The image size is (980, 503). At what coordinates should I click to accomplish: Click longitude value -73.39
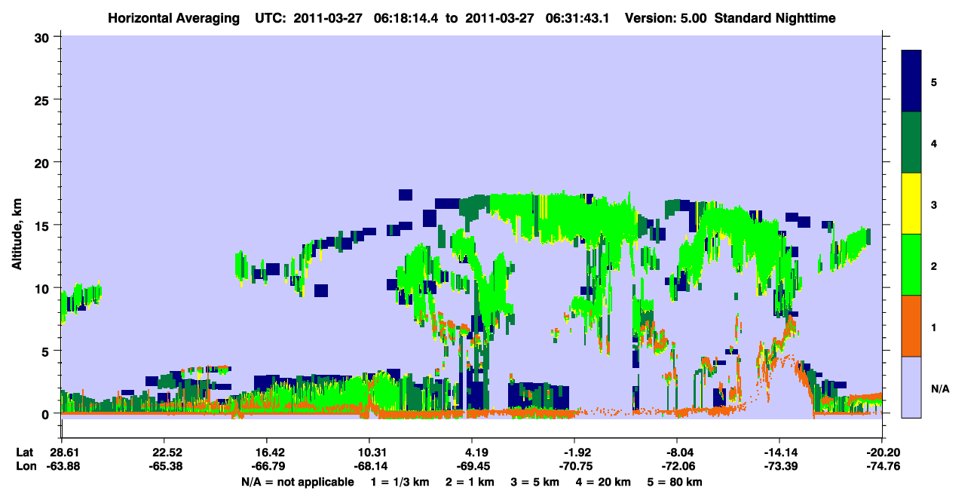coord(779,466)
